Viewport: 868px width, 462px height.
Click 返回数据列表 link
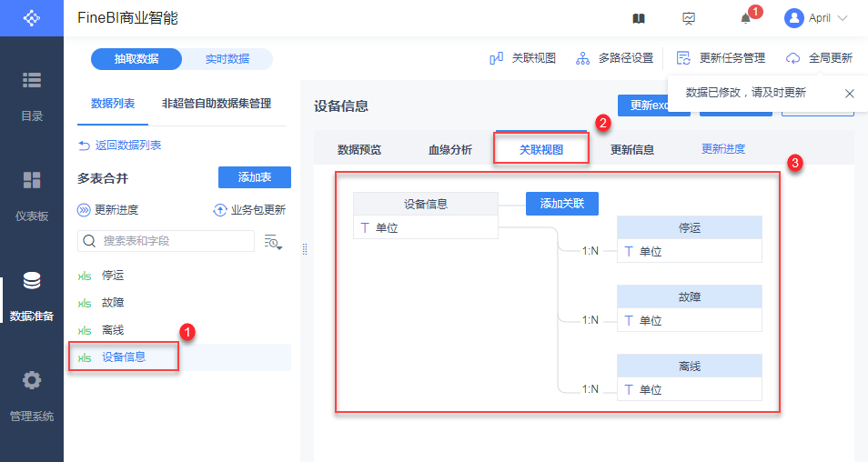tap(120, 146)
